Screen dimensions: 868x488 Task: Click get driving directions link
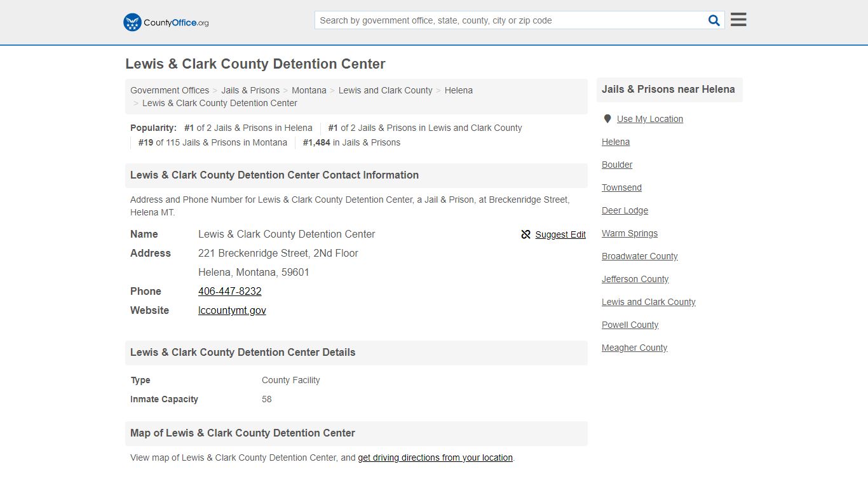(x=435, y=457)
